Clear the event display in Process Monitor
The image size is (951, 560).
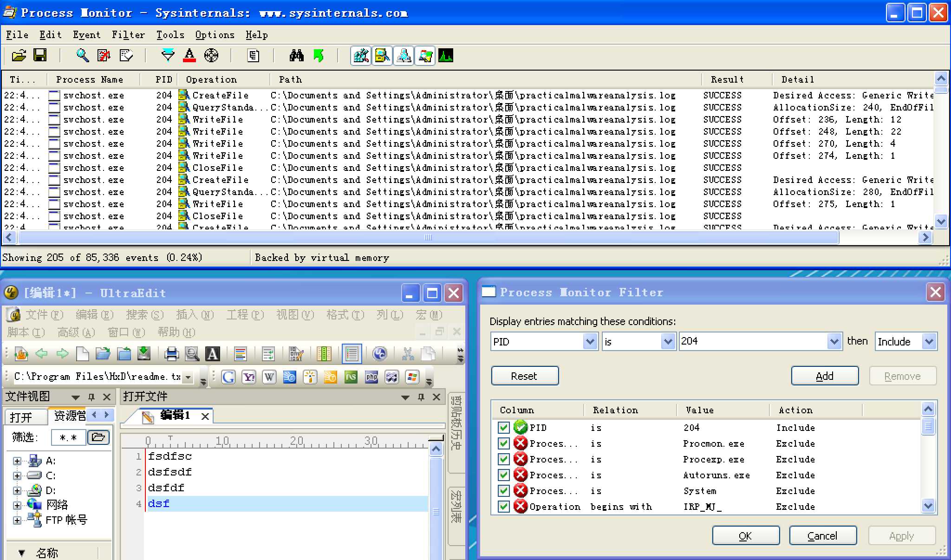(126, 56)
